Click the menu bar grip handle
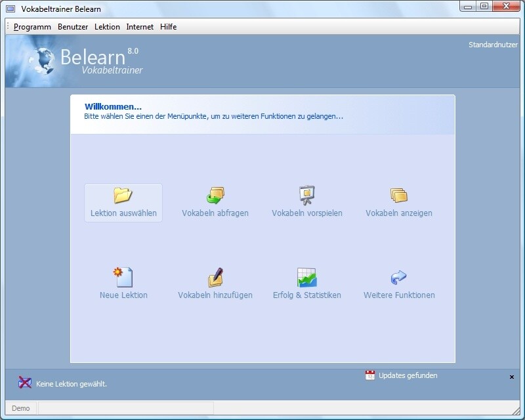The height and width of the screenshot is (420, 525). tap(8, 26)
